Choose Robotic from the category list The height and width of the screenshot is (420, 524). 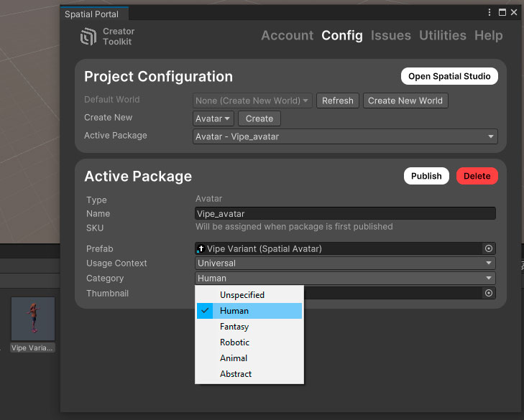[x=249, y=342]
